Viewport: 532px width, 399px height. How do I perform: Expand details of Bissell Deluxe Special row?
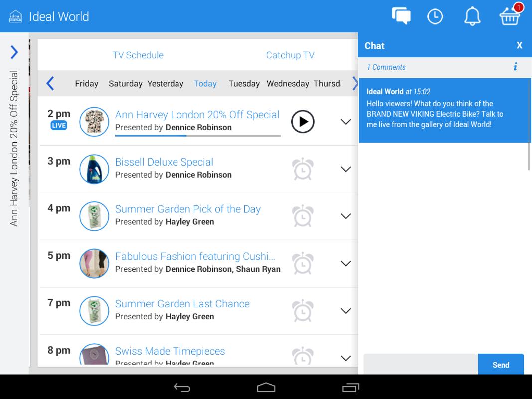click(x=346, y=169)
